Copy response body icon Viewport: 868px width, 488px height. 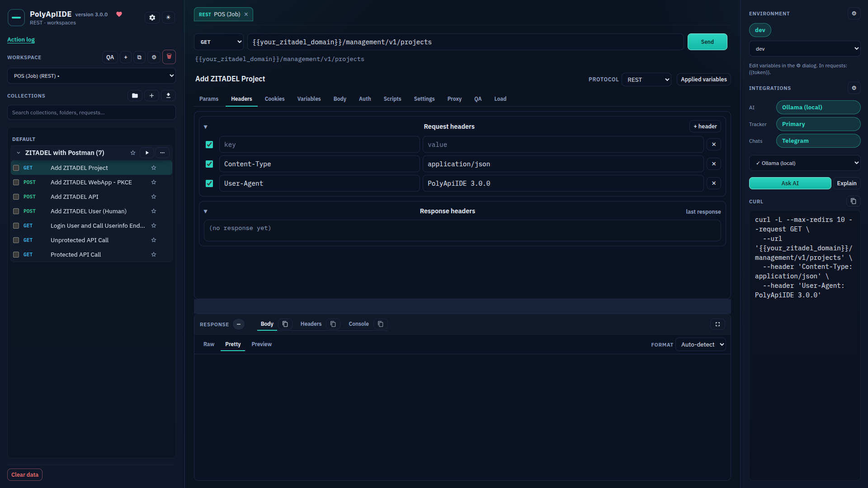point(285,324)
